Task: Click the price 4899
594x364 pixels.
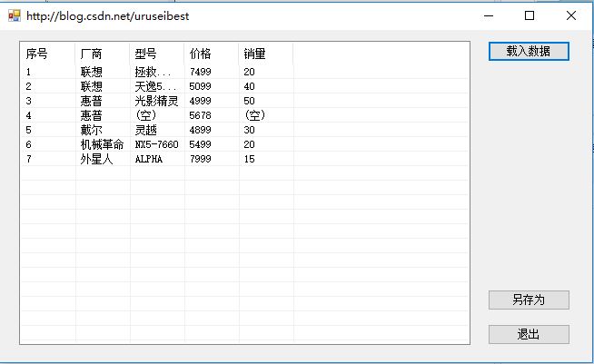Action: click(x=201, y=130)
